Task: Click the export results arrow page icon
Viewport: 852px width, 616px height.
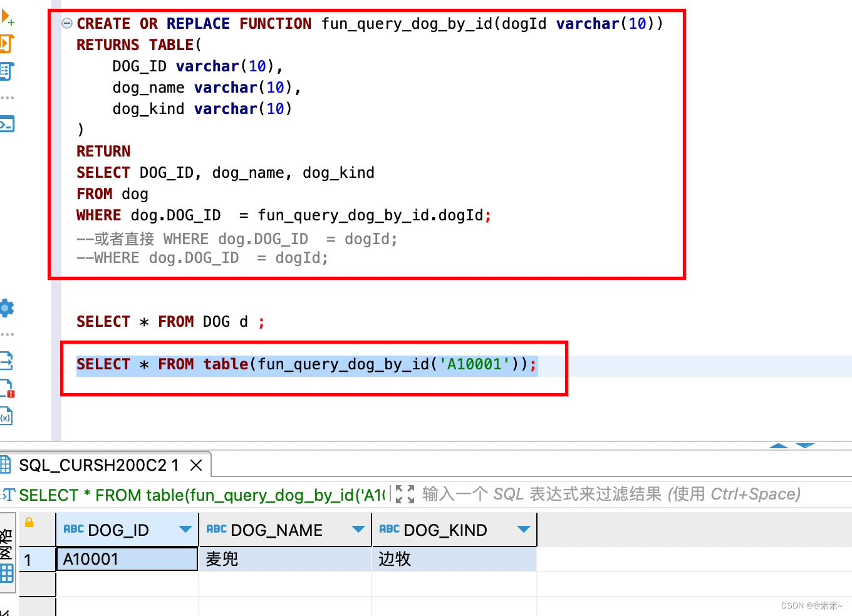Action: pyautogui.click(x=6, y=361)
